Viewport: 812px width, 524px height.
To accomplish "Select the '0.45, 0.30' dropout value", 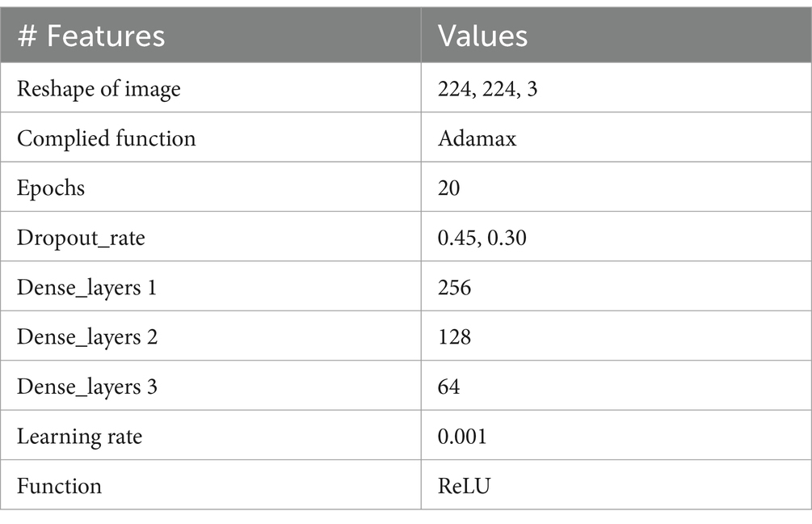I will click(482, 238).
